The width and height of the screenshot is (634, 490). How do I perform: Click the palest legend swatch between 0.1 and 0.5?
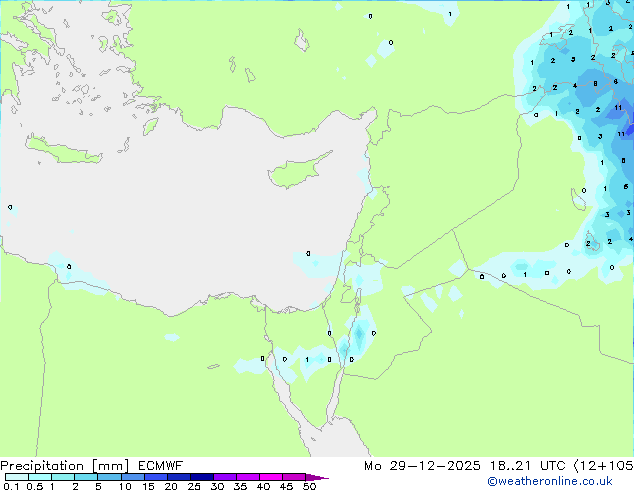tap(17, 477)
